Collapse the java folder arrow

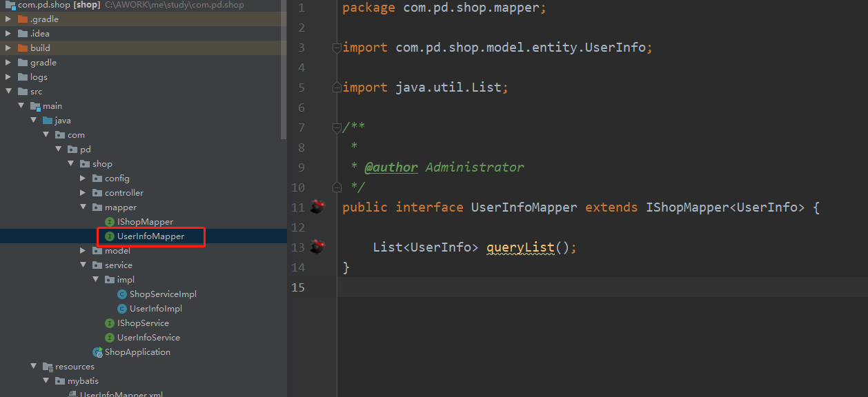(33, 121)
